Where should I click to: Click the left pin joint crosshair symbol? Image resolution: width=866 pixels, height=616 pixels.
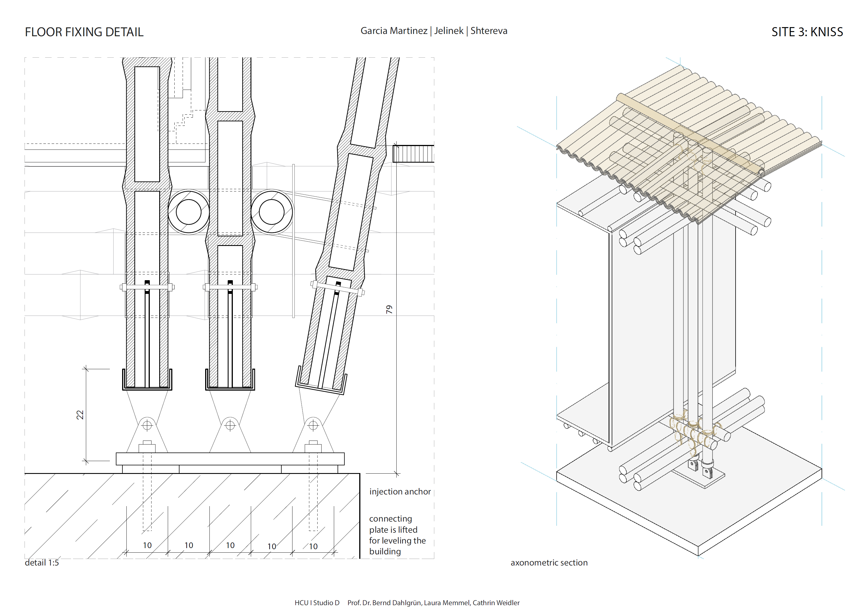point(147,426)
